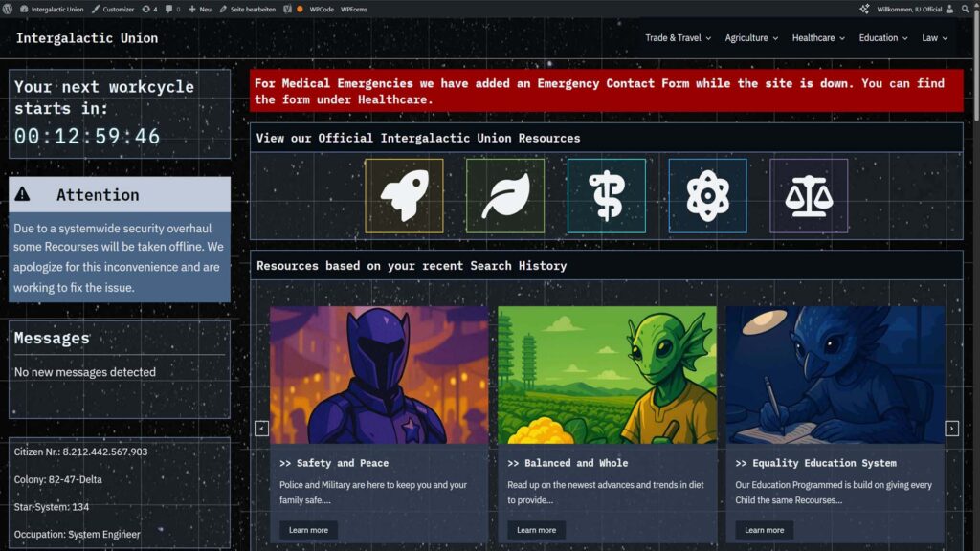Click Learn more under Balanced and Whole
The image size is (980, 551).
pos(536,530)
